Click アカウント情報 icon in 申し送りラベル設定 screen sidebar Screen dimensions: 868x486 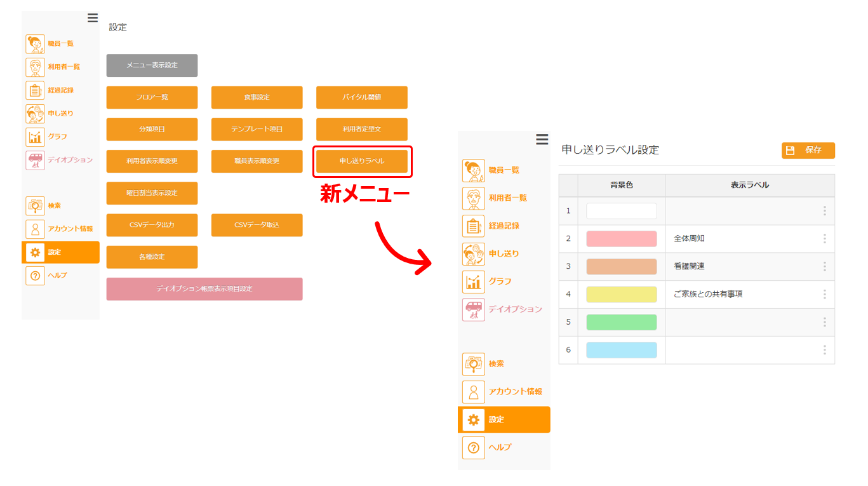pos(473,392)
